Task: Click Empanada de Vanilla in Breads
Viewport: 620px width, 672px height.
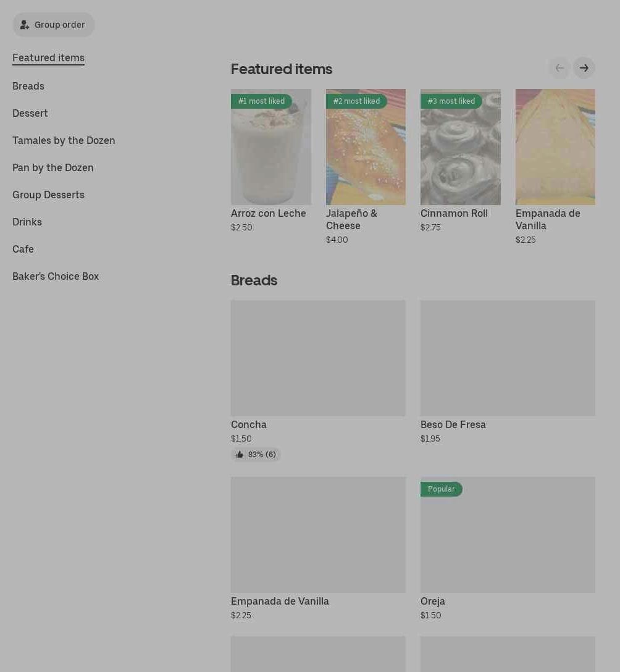Action: coord(280,601)
